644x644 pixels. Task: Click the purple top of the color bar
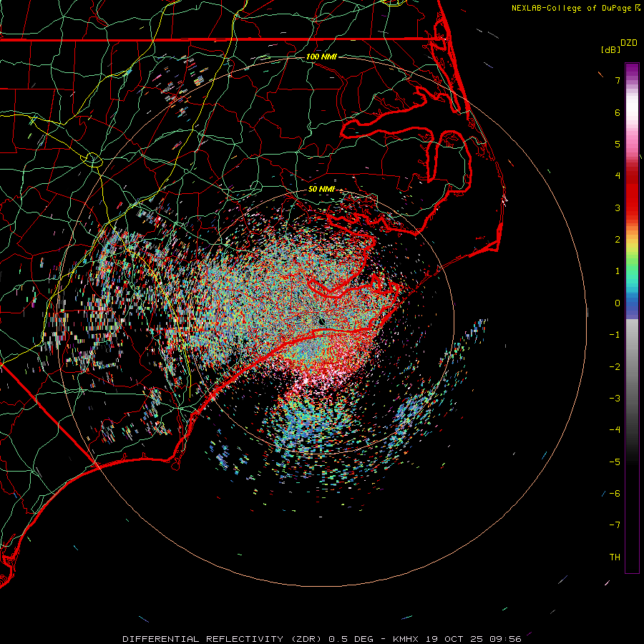632,70
